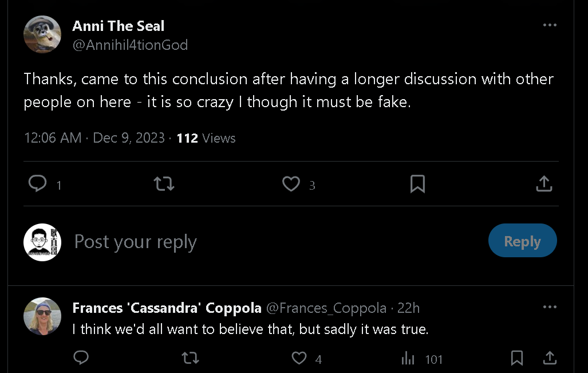This screenshot has height=373, width=588.
Task: Open the 22h timestamp link
Action: coord(408,308)
